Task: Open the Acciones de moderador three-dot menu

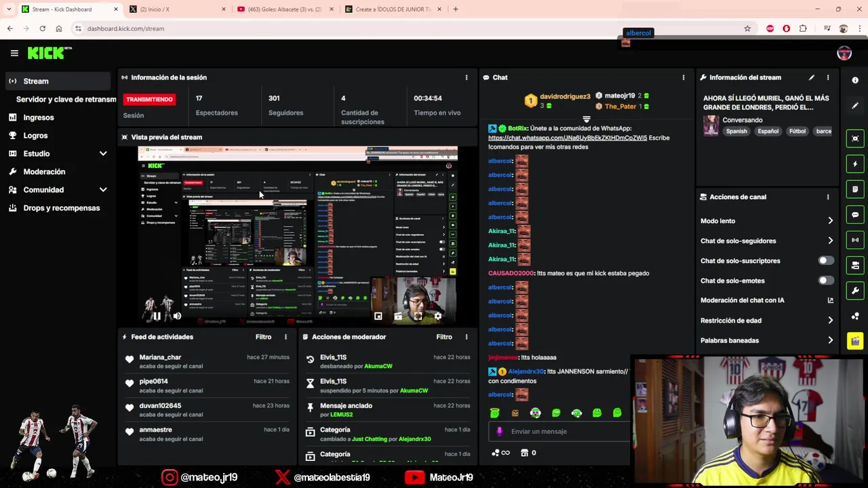Action: pos(467,337)
